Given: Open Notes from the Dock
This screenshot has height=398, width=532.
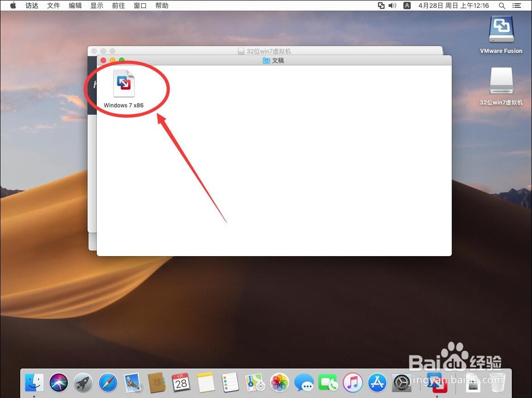Looking at the screenshot, I should click(205, 383).
